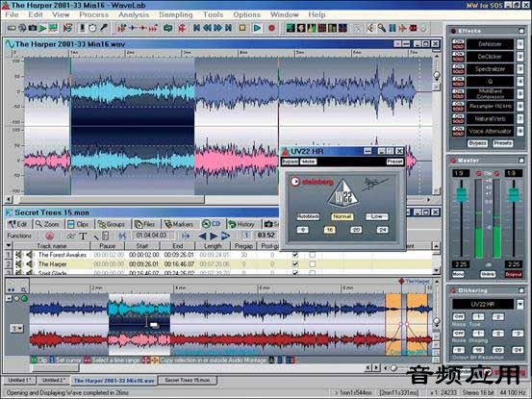The image size is (532, 399).
Task: Click the rewind double-arrow transport button
Action: pos(207,28)
